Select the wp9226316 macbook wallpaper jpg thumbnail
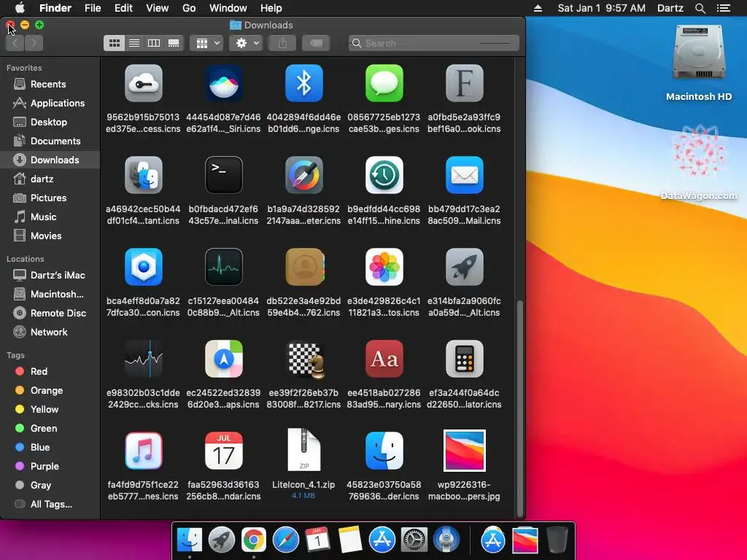Image resolution: width=747 pixels, height=560 pixels. coord(465,451)
